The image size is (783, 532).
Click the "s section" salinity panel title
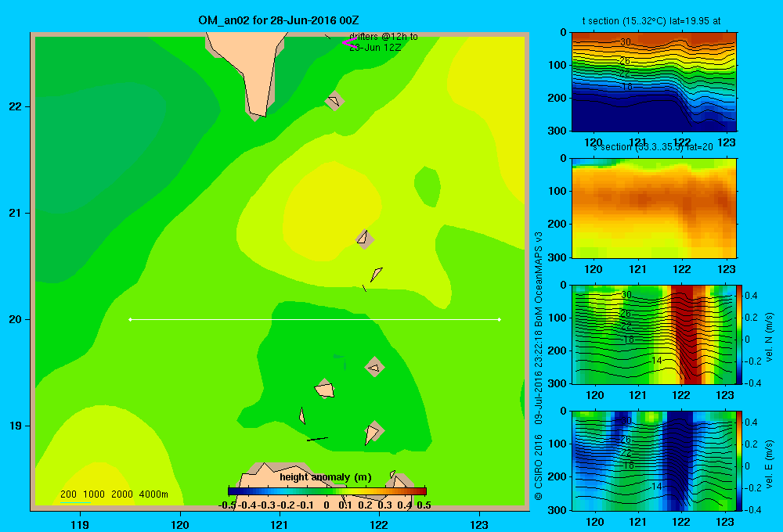point(653,147)
